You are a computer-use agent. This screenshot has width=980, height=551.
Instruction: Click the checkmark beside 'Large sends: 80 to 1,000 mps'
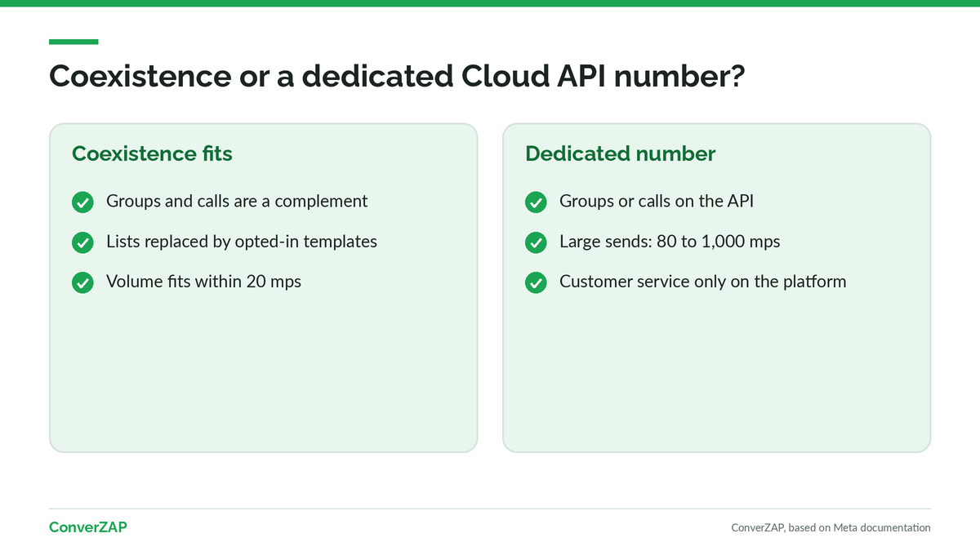(536, 242)
